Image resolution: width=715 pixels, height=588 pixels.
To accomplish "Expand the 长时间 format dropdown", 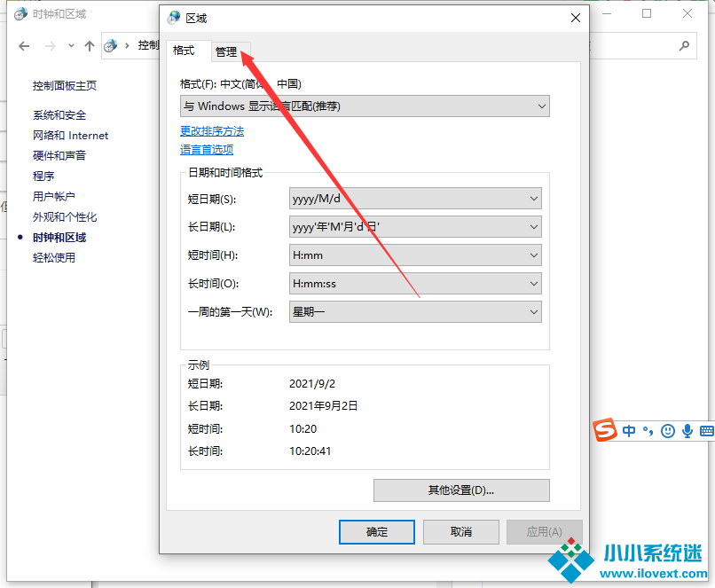I will (415, 284).
